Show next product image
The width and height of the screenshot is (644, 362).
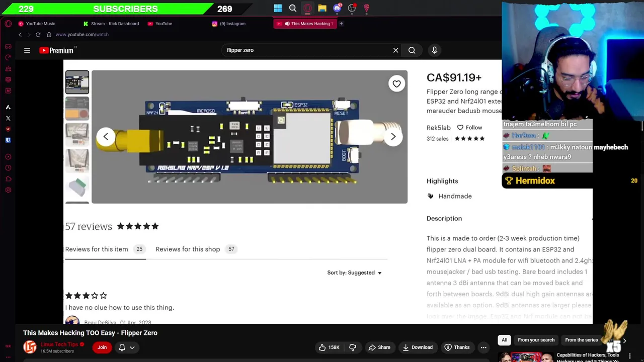coord(393,137)
